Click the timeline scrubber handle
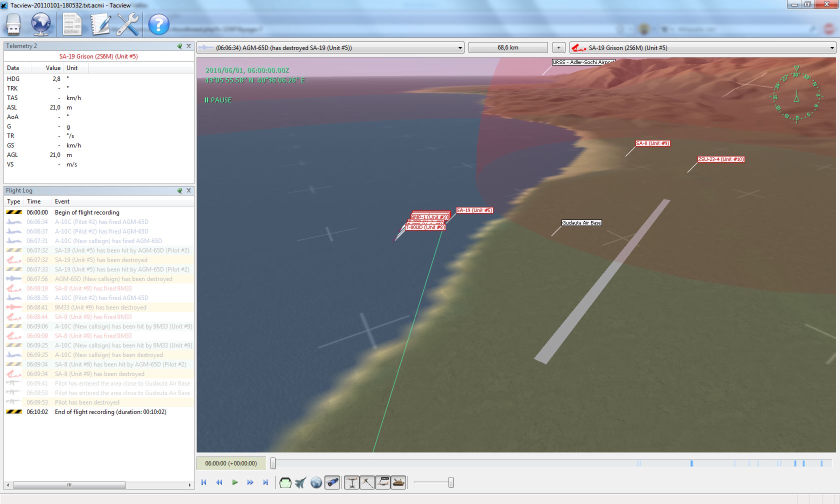Screen dimensions: 840x504 tap(273, 463)
